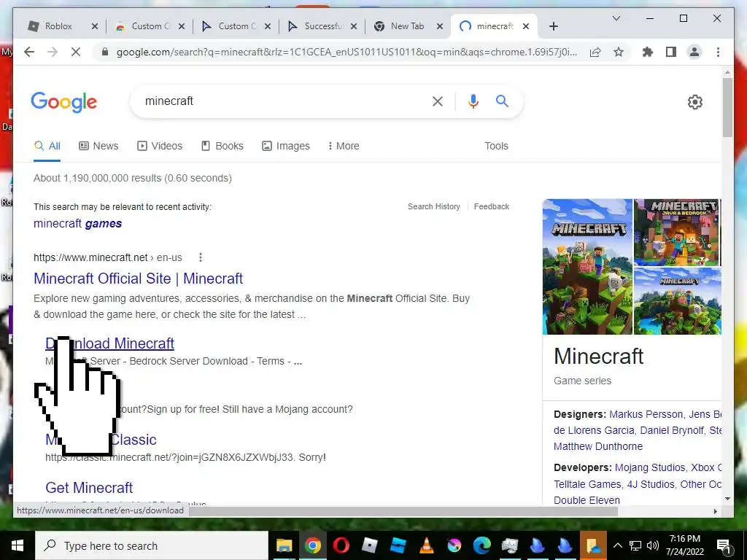Click the Chrome taskbar icon

[313, 545]
